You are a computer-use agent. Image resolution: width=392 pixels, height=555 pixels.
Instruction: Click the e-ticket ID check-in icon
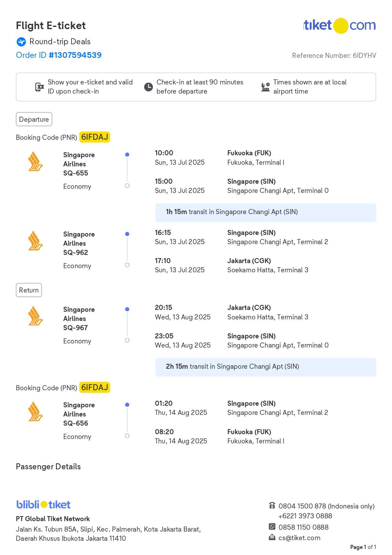coord(39,87)
